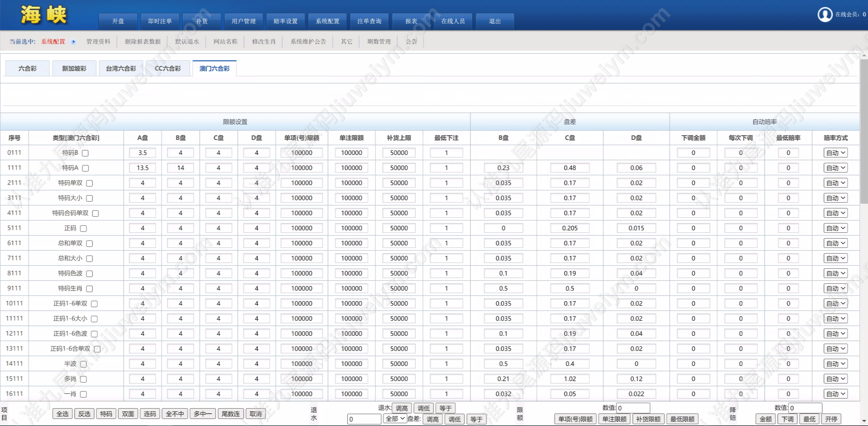Open the 报表 menu
This screenshot has height=426, width=868.
tap(411, 21)
